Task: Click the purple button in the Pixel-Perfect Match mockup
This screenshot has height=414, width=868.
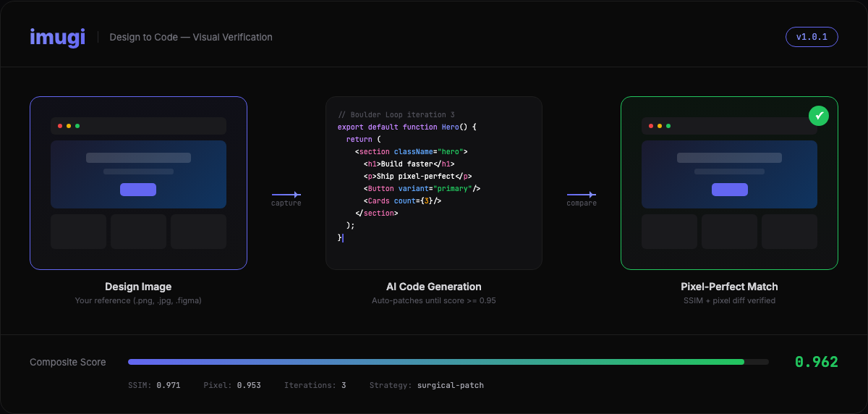Action: point(729,190)
